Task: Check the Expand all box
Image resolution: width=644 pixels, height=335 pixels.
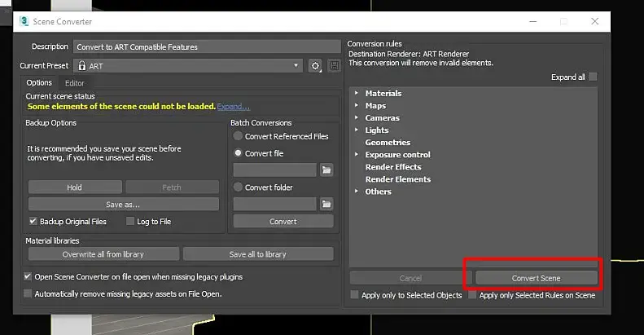Action: point(593,77)
